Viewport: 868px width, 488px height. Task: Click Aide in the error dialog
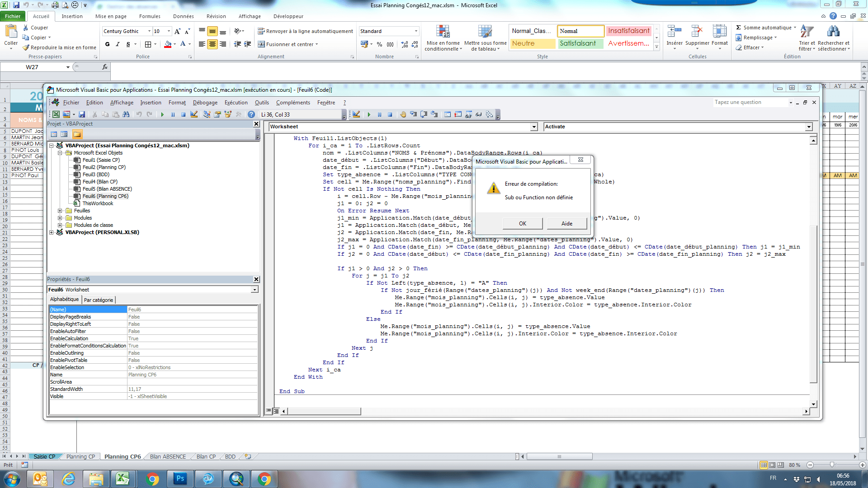tap(566, 223)
